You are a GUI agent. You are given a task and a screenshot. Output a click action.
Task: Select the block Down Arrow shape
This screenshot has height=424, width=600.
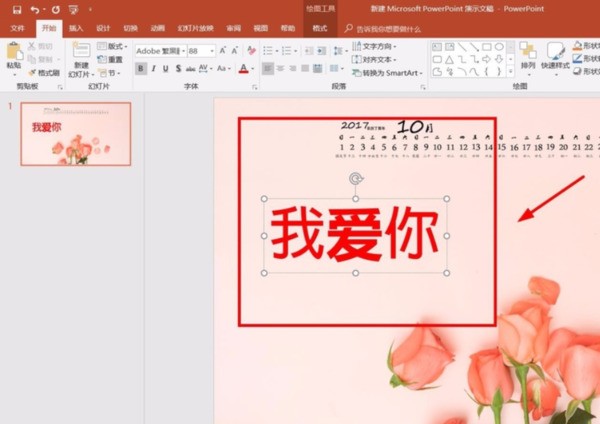(499, 59)
